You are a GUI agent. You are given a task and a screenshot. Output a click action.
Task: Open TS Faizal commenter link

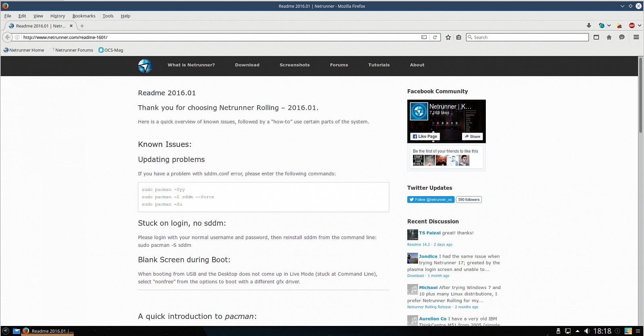(x=430, y=233)
